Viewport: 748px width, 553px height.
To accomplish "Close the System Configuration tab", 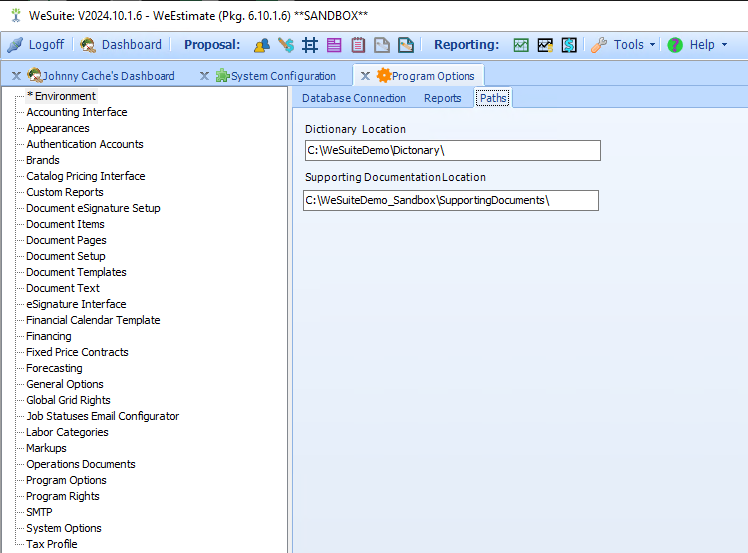I will 204,76.
